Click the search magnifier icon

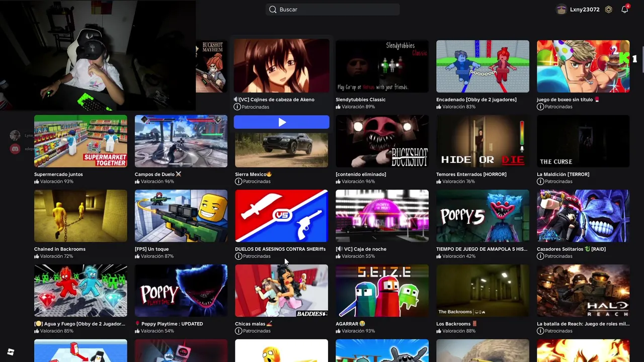pyautogui.click(x=273, y=10)
